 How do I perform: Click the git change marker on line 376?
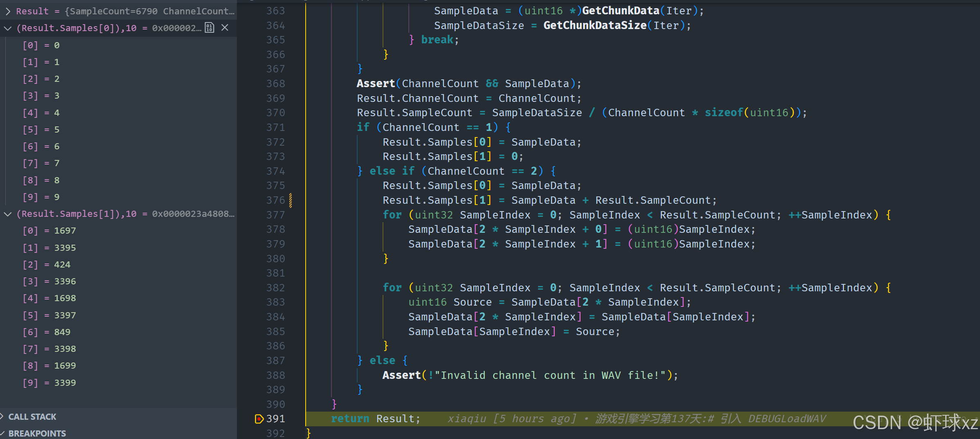pos(291,200)
